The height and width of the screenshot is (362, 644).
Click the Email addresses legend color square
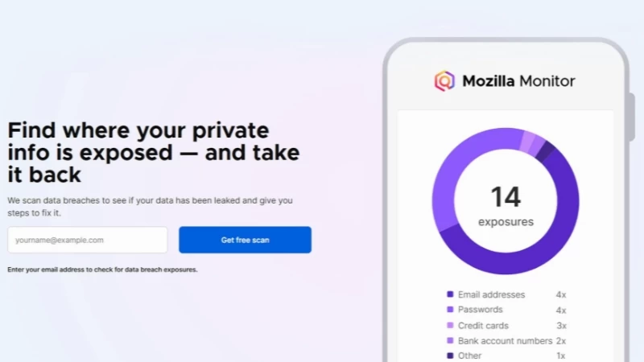[x=450, y=294]
